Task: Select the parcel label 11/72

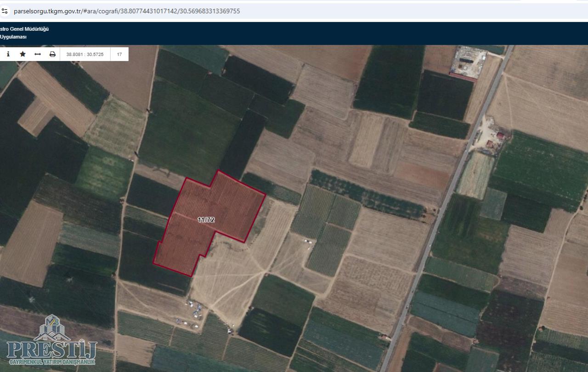Action: tap(206, 220)
